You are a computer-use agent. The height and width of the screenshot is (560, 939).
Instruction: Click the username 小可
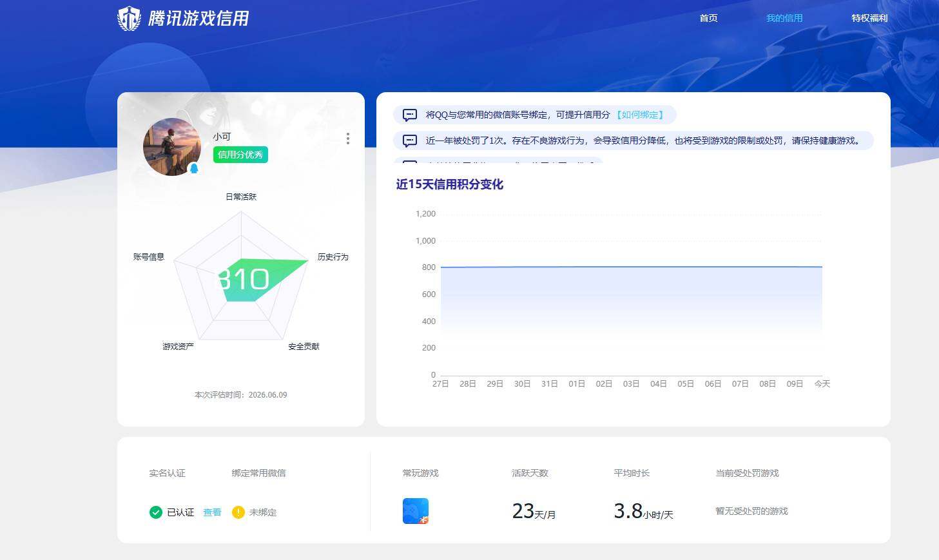222,137
